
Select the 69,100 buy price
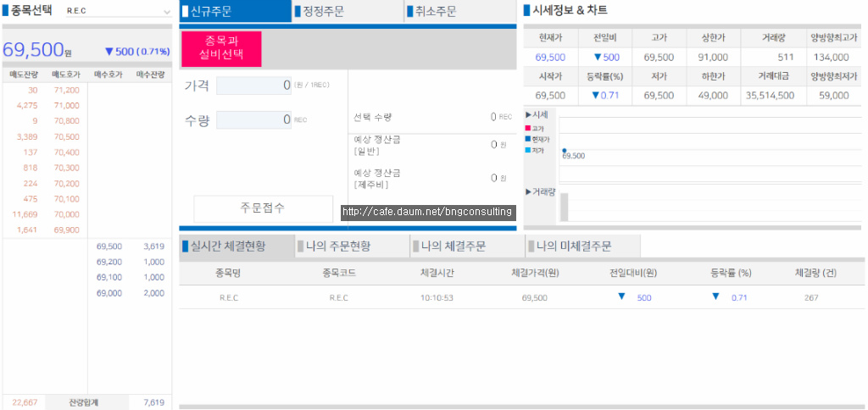click(x=109, y=277)
